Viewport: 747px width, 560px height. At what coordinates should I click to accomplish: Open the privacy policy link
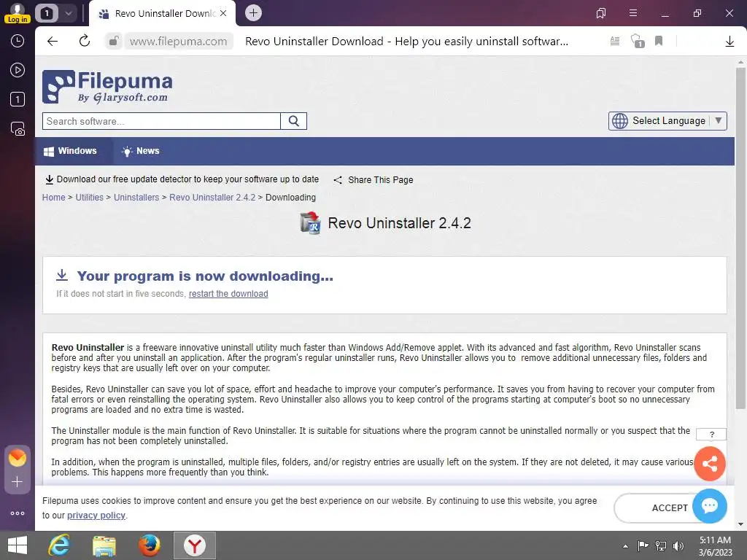click(96, 516)
